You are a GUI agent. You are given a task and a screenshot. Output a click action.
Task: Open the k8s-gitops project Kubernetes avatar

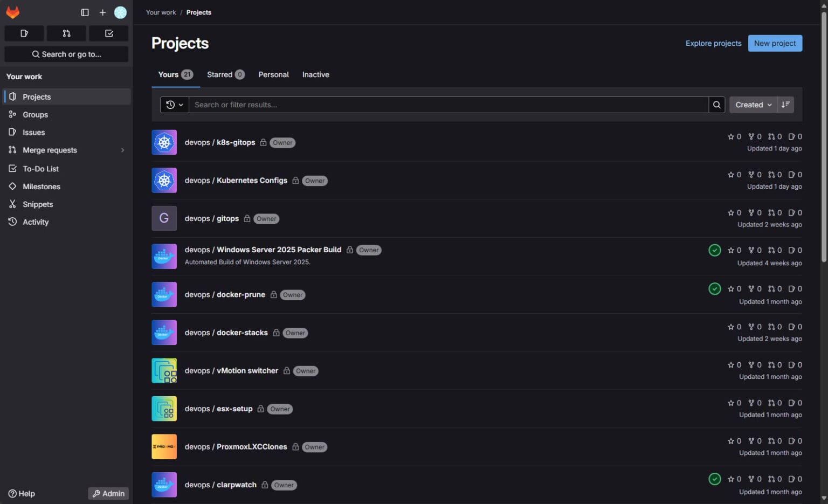[164, 142]
